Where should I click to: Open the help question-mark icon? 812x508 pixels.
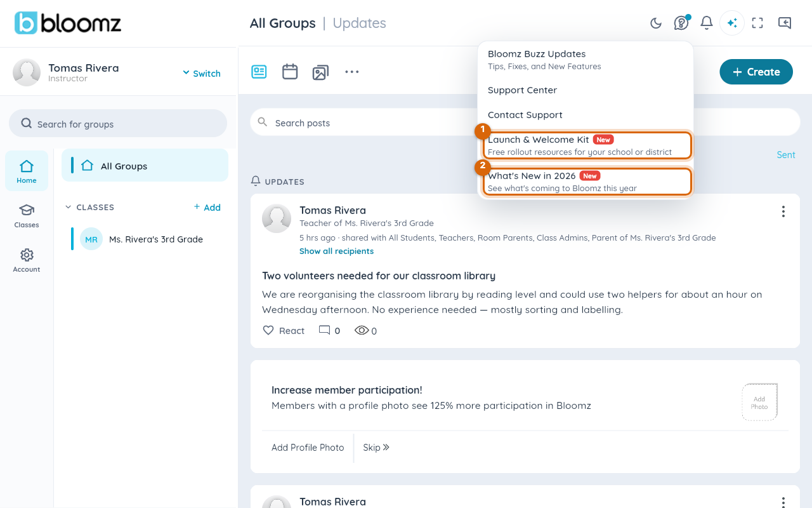pyautogui.click(x=681, y=23)
